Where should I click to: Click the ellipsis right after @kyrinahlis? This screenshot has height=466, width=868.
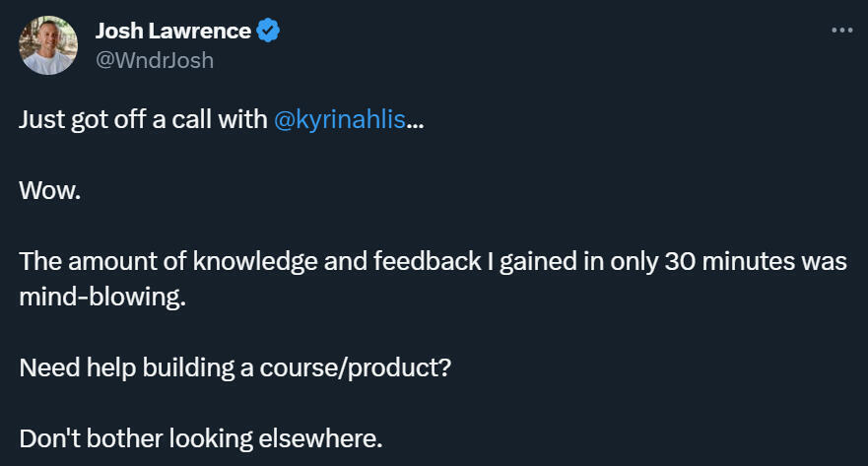click(416, 122)
